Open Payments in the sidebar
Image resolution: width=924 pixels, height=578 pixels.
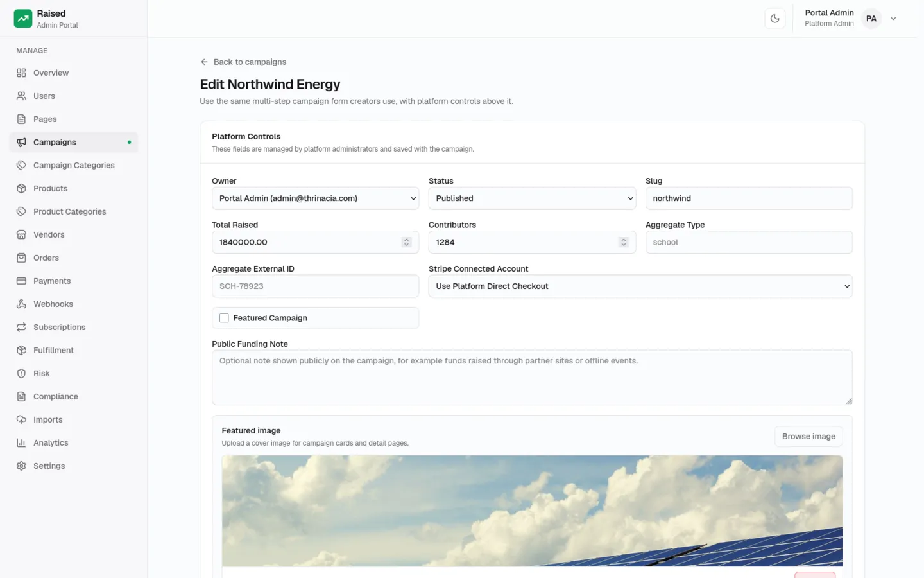click(73, 281)
